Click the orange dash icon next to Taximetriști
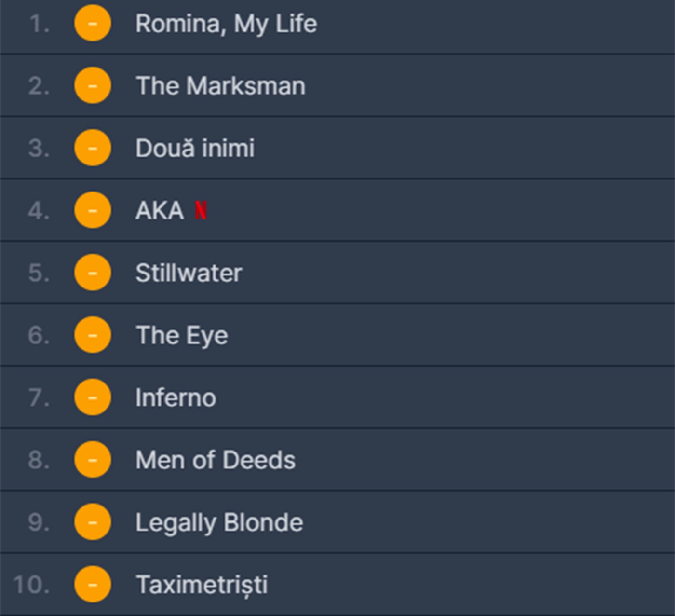 point(93,584)
